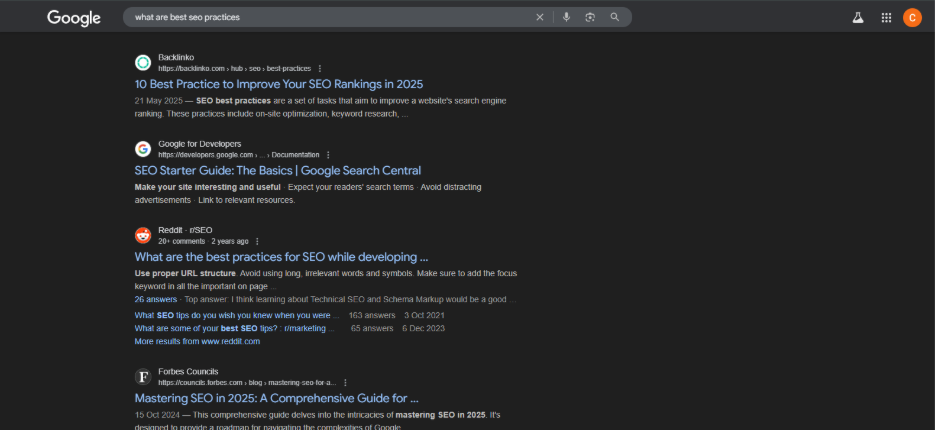Open more options for Reddit result

pos(257,241)
